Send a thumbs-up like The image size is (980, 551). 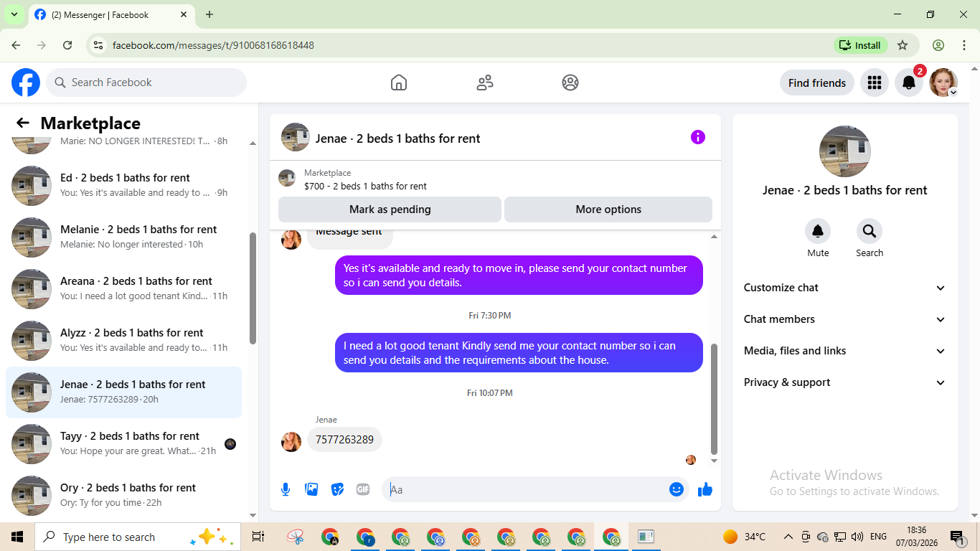click(705, 489)
